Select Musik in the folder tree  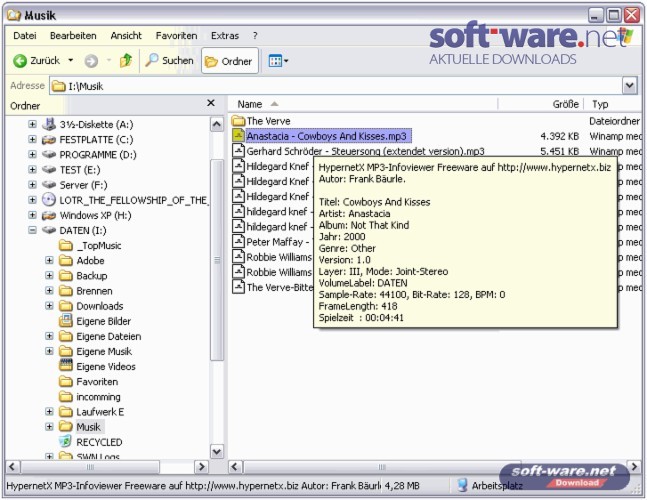pos(89,427)
